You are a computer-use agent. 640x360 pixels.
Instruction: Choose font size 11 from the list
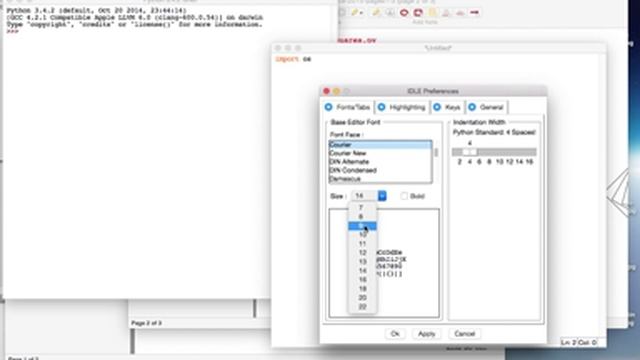[362, 244]
